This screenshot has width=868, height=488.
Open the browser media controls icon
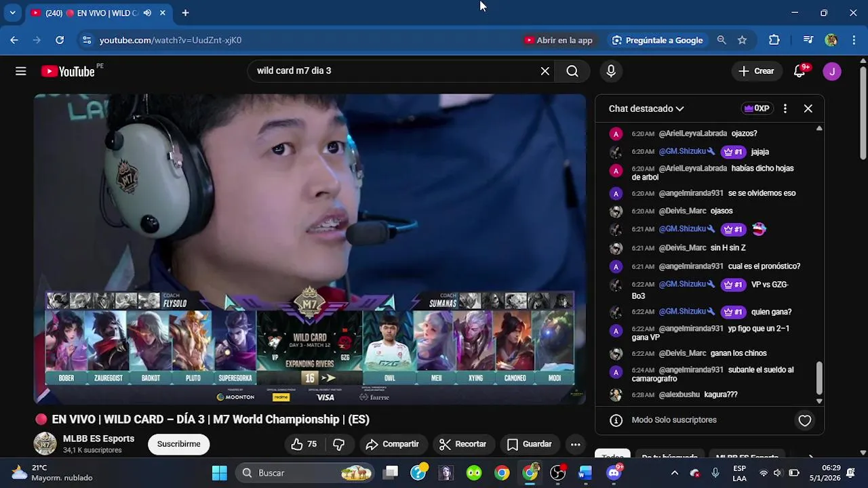808,40
